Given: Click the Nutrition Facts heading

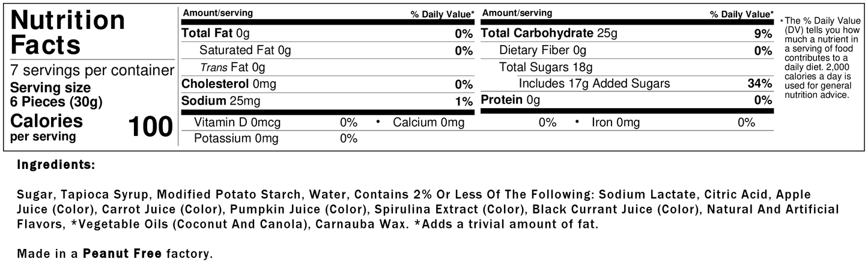Looking at the screenshot, I should [68, 32].
